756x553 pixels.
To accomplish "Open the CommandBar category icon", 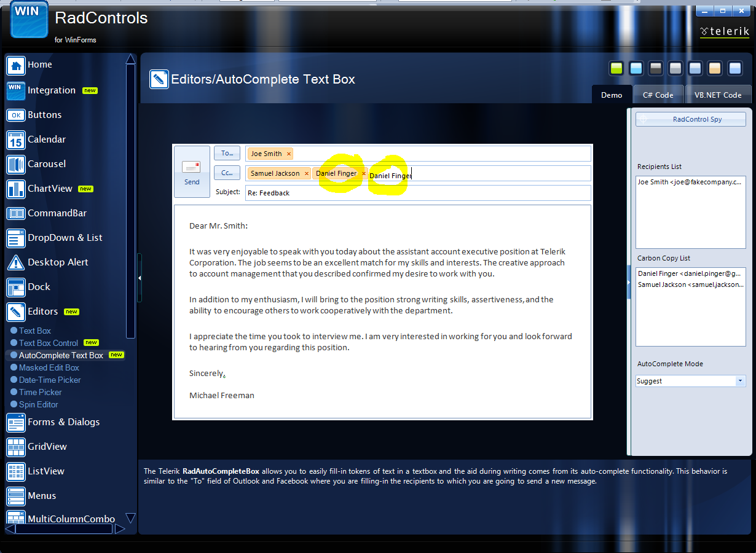I will click(15, 213).
